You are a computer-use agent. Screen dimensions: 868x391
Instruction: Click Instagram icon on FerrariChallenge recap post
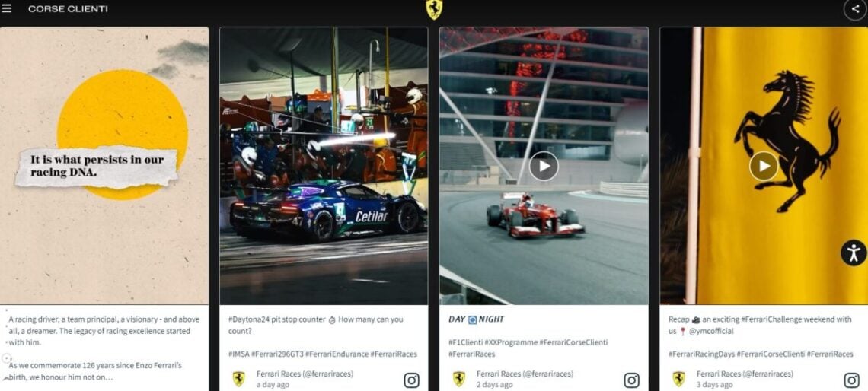tap(851, 380)
